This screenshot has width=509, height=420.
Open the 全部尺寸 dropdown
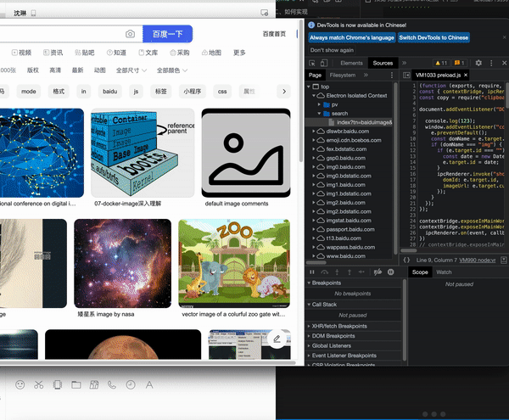(x=131, y=70)
